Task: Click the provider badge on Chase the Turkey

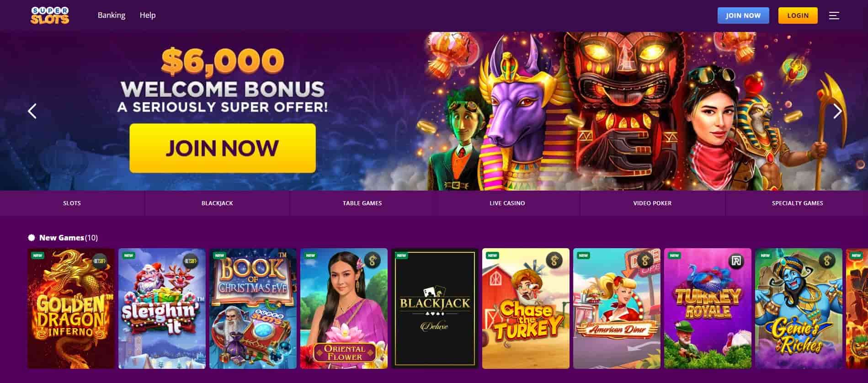Action: [x=554, y=261]
